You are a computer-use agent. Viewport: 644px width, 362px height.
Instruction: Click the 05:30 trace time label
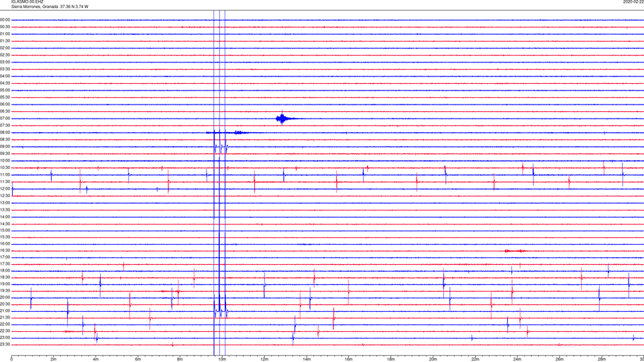click(5, 97)
